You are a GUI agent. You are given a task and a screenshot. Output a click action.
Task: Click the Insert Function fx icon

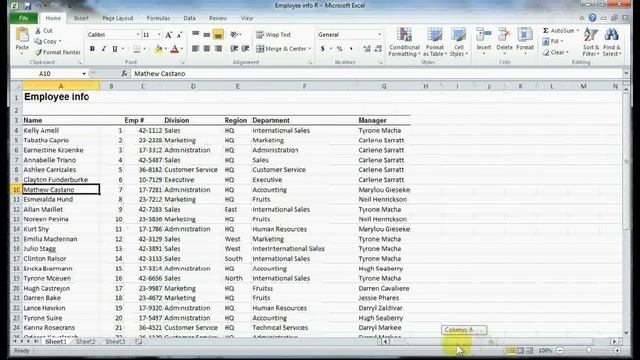124,73
